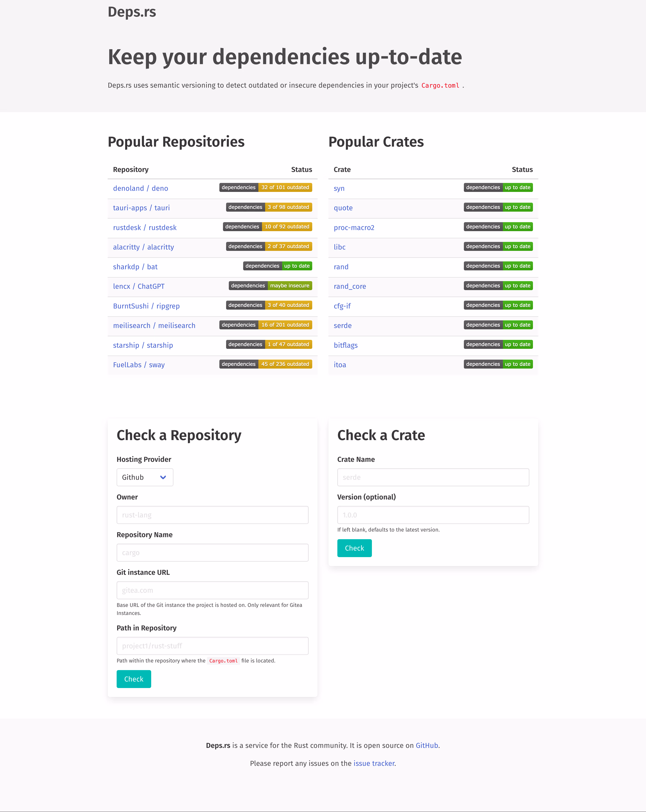Click the quote dependencies status badge

point(498,207)
